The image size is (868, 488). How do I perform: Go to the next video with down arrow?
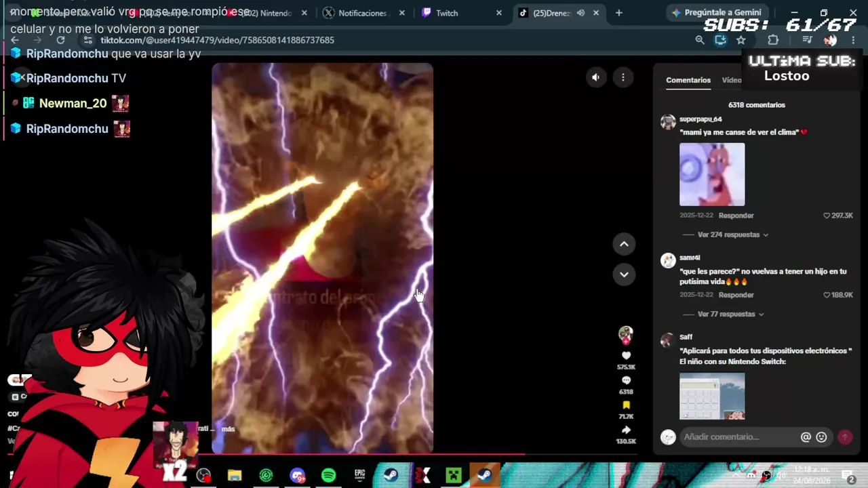pyautogui.click(x=624, y=274)
